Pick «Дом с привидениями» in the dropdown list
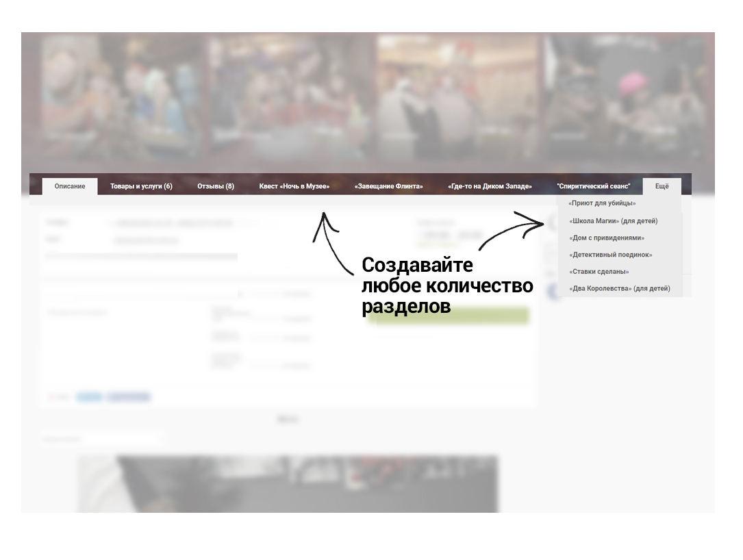This screenshot has height=560, width=743. coord(607,238)
